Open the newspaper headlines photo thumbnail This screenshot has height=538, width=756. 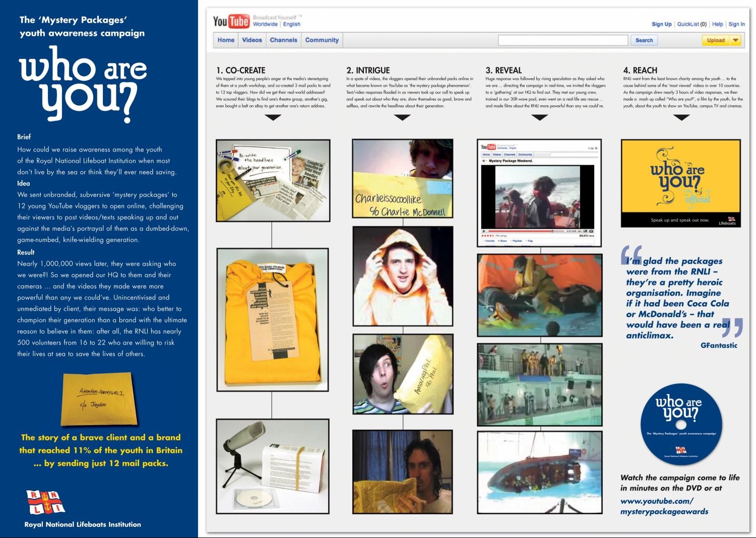273,181
